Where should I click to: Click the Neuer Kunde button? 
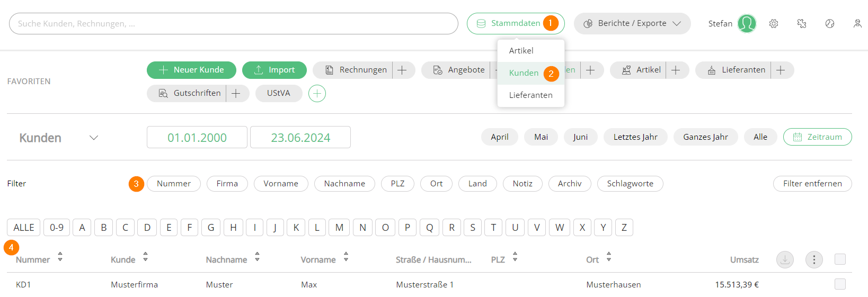pyautogui.click(x=191, y=70)
